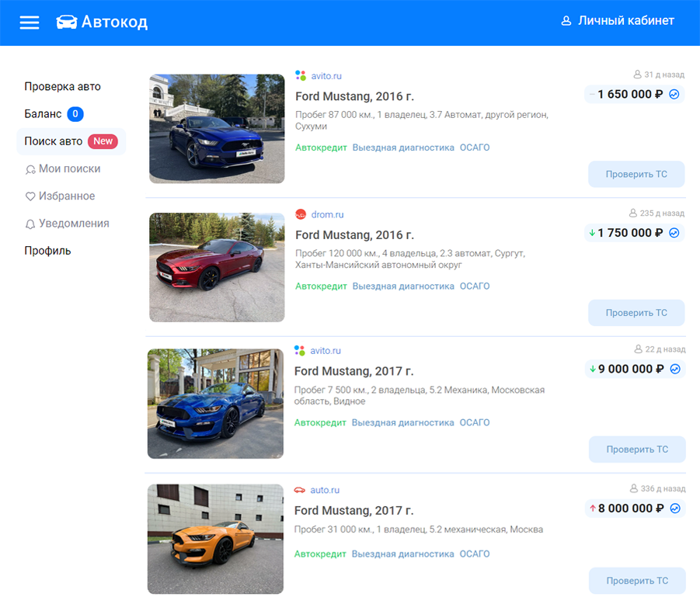
Task: Click the heart icon beside Избранное
Action: (x=30, y=196)
